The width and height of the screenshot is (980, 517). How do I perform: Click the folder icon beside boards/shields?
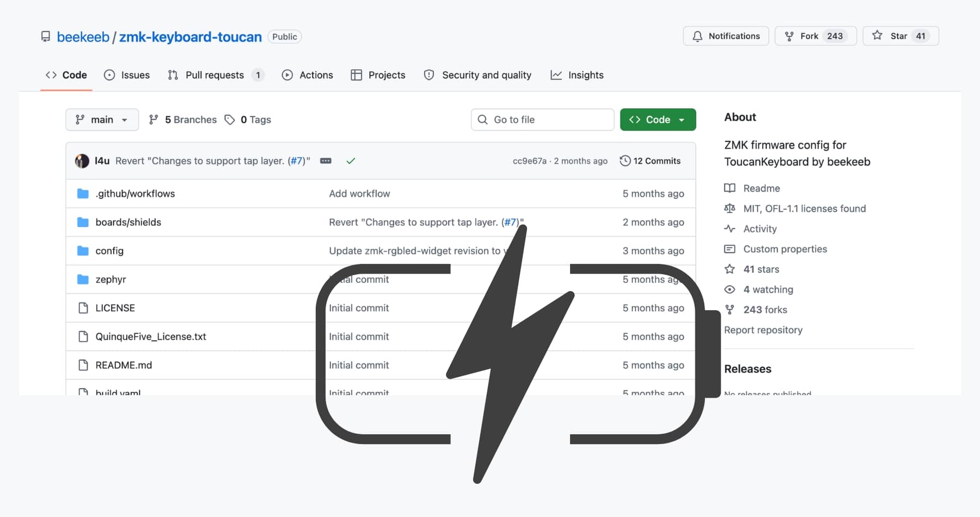(x=83, y=222)
